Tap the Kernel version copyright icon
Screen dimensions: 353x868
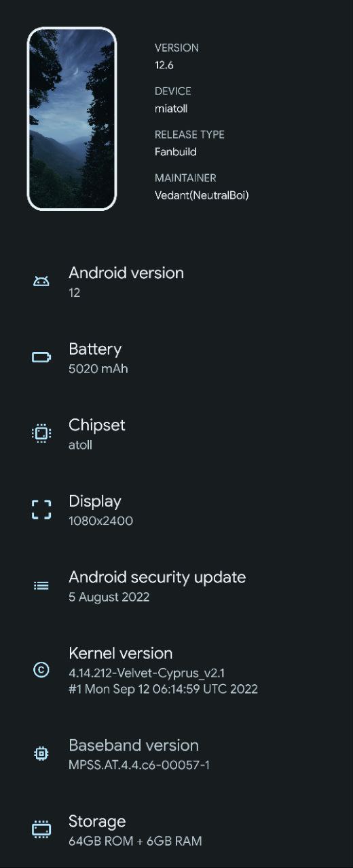pos(41,670)
